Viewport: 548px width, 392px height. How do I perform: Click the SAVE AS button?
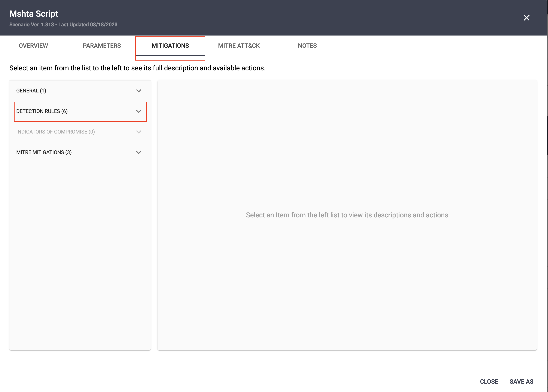click(x=521, y=382)
